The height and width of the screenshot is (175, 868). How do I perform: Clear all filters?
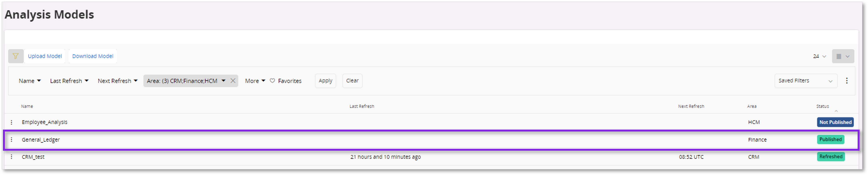click(x=352, y=81)
